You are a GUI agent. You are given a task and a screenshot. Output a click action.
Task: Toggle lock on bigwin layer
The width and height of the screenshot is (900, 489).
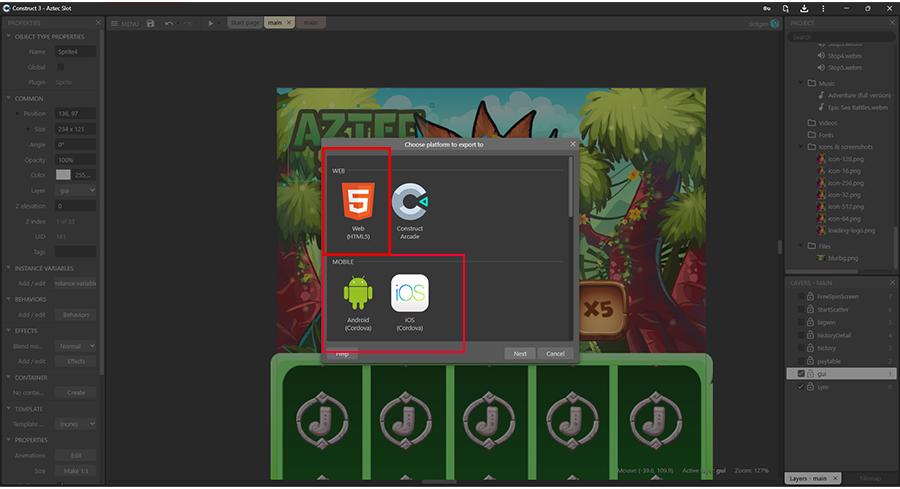coord(810,323)
